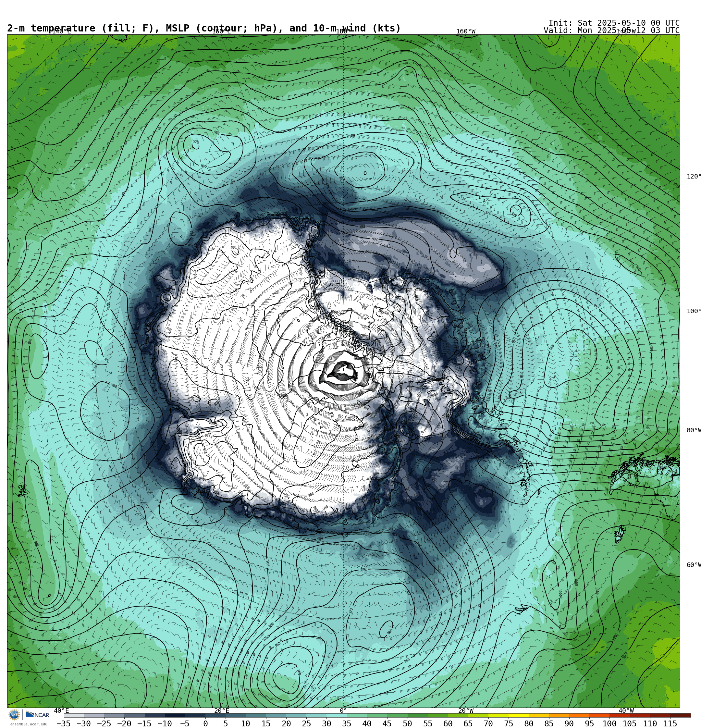701x728 pixels.
Task: Click the 95 colorbar tick label
Action: (x=589, y=723)
